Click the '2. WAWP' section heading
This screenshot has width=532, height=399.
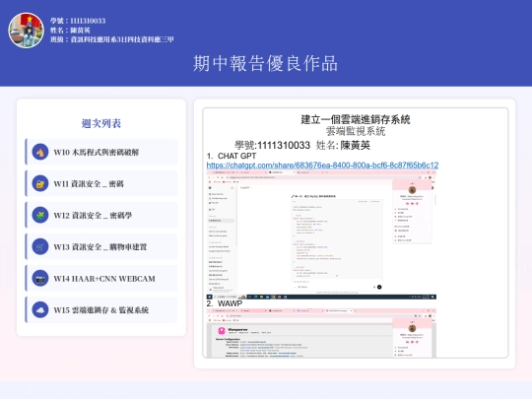(x=225, y=303)
